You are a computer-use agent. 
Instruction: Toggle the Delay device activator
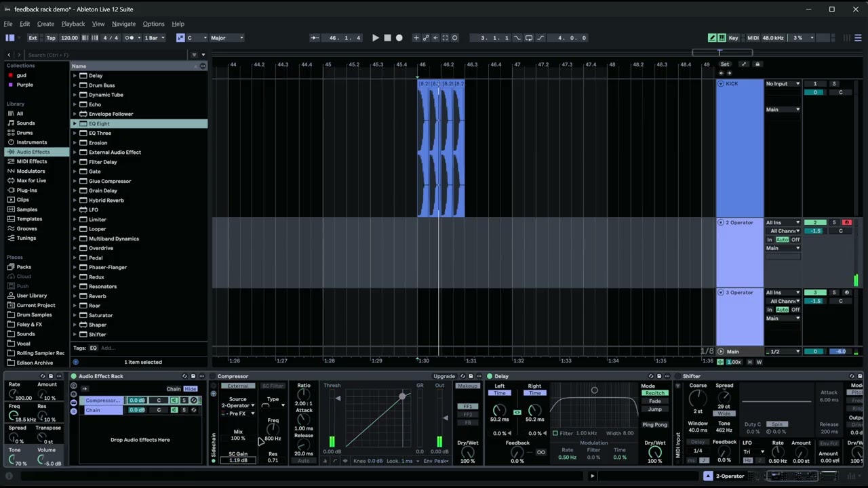(489, 376)
